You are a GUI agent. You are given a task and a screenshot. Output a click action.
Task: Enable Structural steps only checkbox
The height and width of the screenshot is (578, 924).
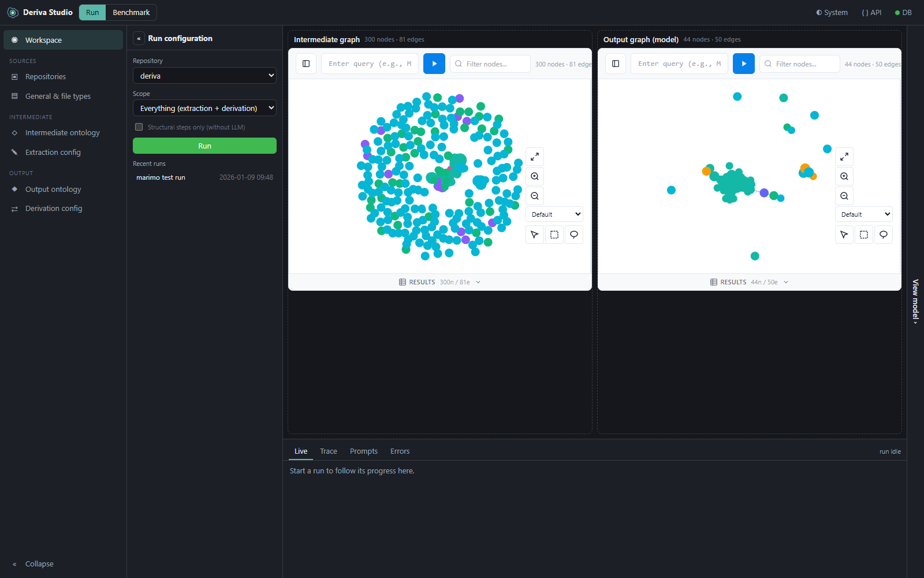[x=139, y=127]
